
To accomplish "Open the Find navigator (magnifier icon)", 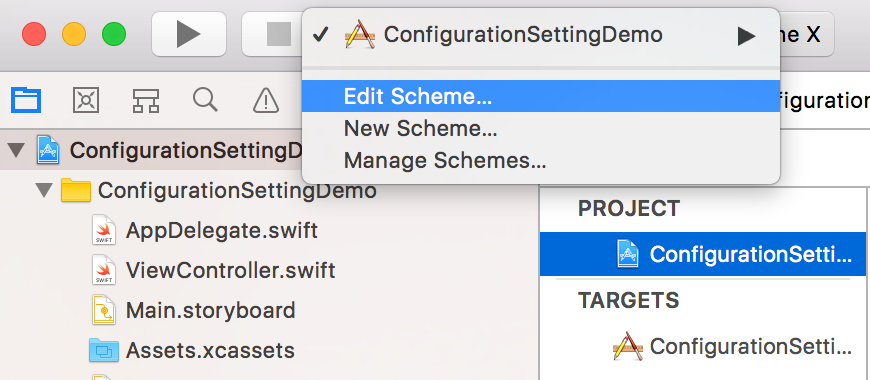I will (205, 100).
